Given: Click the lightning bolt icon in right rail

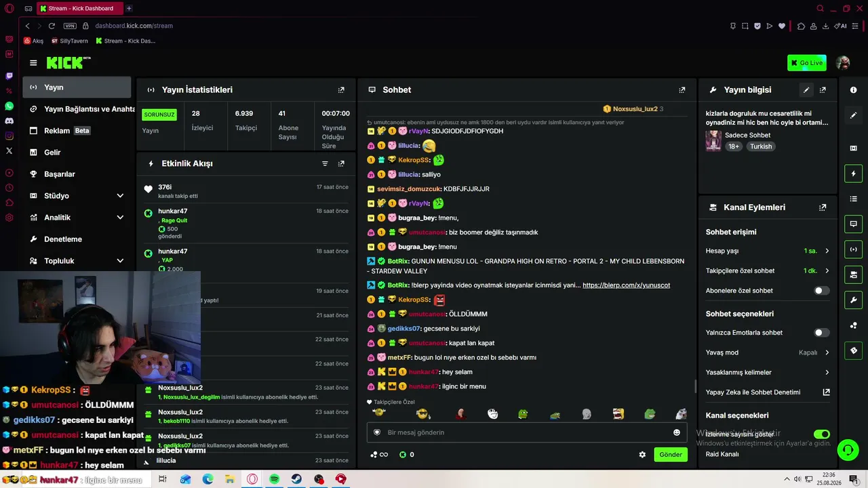Looking at the screenshot, I should click(854, 174).
